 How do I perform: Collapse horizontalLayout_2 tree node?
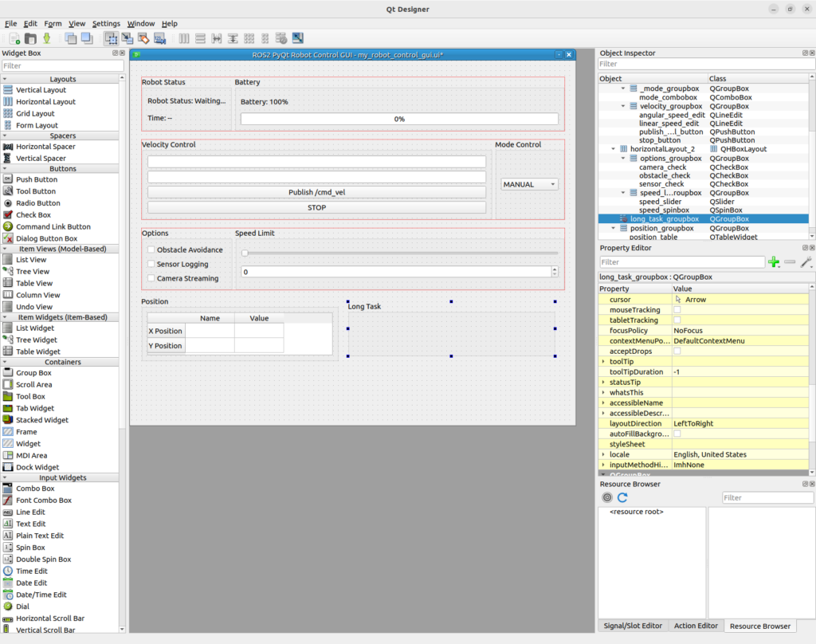click(x=613, y=149)
